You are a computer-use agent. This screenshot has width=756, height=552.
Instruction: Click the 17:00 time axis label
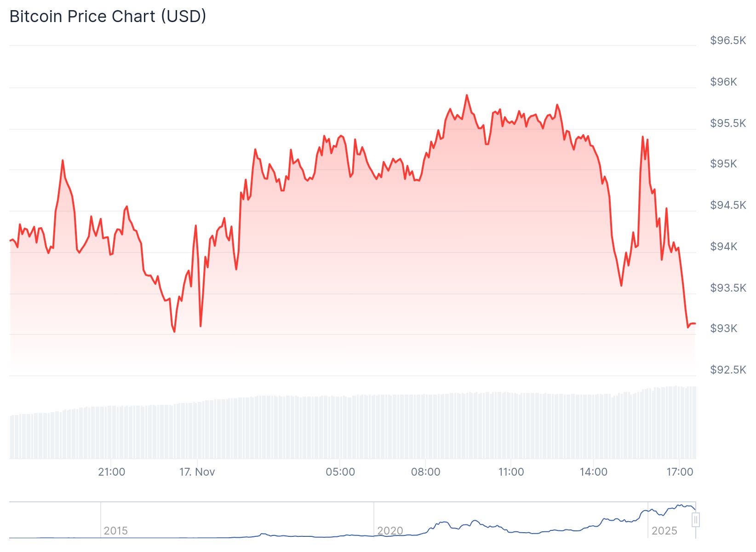[680, 472]
